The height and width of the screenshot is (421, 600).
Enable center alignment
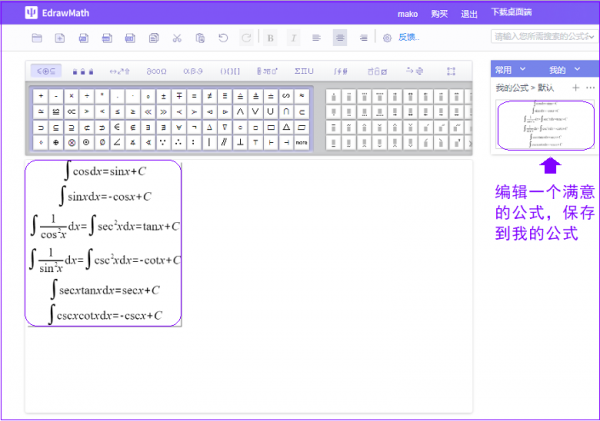(339, 38)
